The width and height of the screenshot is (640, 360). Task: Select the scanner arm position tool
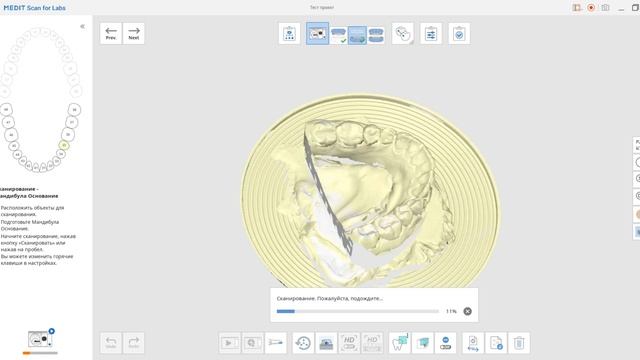coord(276,343)
